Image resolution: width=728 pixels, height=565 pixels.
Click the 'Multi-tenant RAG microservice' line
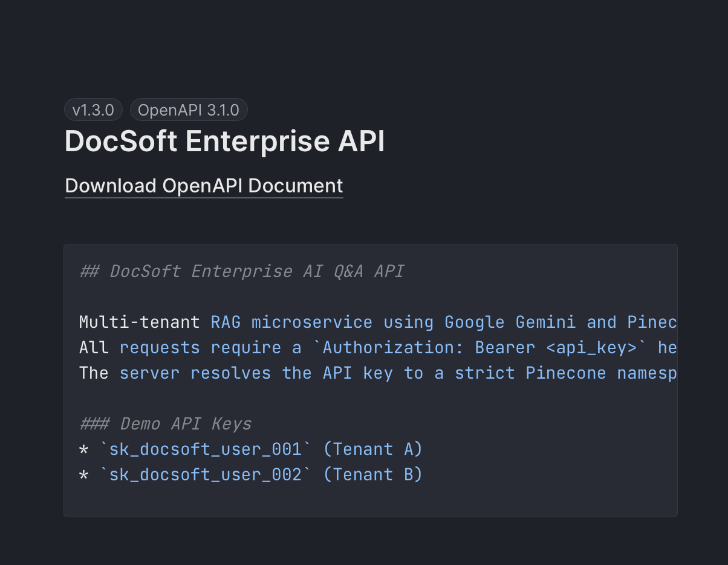click(x=378, y=322)
